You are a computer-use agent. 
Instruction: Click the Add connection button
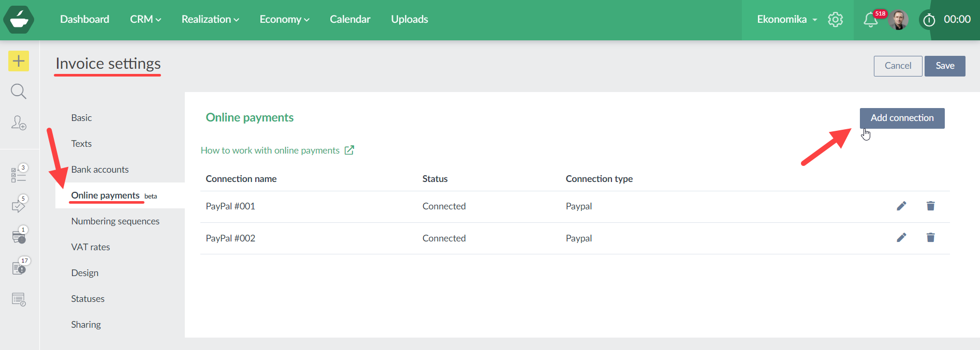coord(902,118)
